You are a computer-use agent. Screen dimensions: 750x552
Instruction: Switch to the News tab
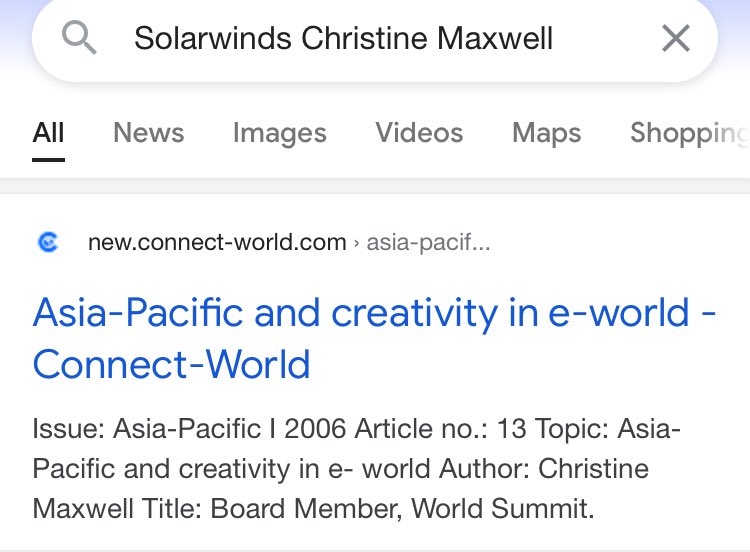(149, 132)
